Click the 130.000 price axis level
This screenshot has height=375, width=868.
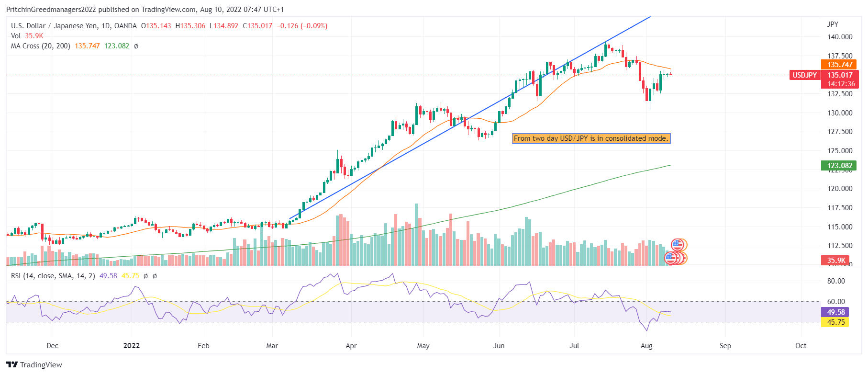coord(840,113)
